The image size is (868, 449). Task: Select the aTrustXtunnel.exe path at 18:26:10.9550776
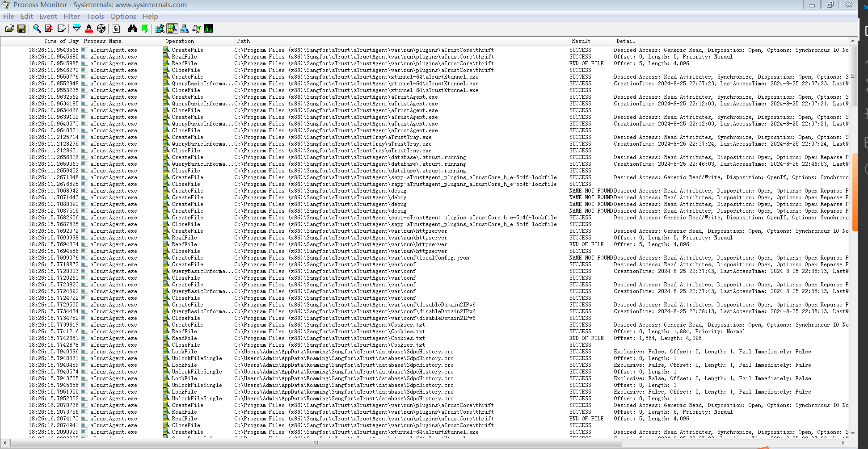pyautogui.click(x=356, y=77)
